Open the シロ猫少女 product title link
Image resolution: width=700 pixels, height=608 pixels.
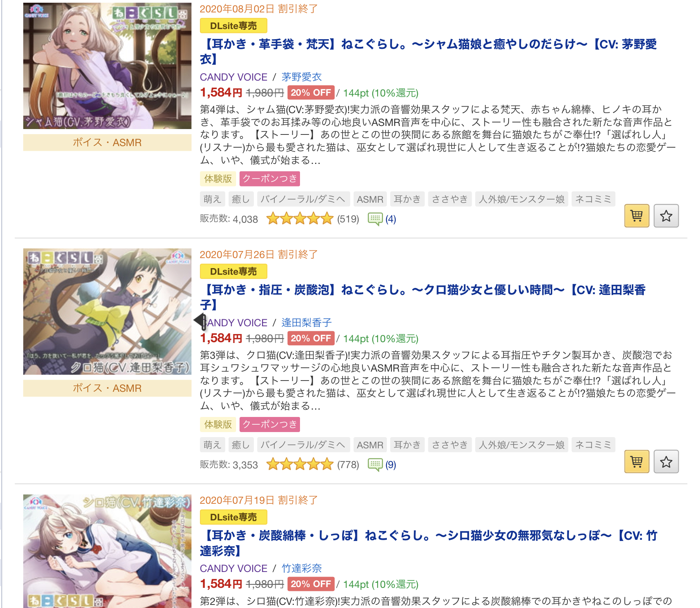[429, 543]
